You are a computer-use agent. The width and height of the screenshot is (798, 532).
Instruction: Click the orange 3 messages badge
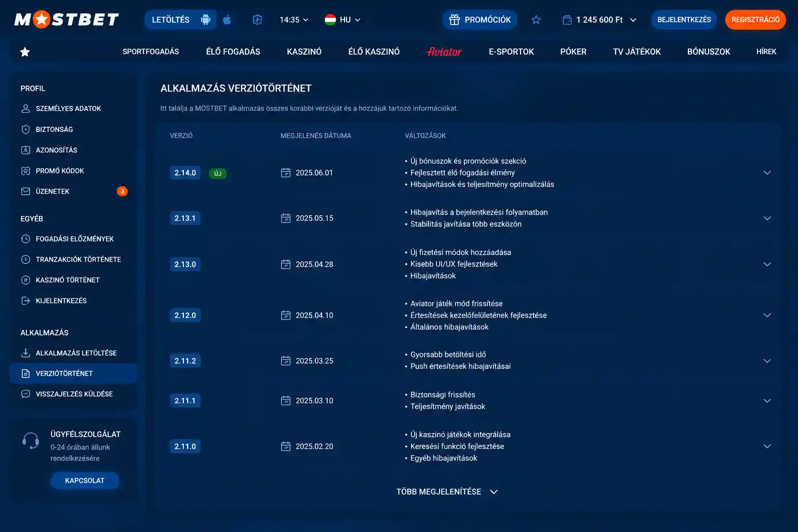point(122,191)
